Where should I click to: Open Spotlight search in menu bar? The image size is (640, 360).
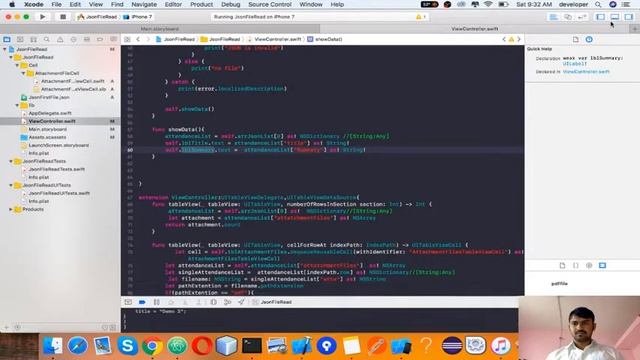[598, 4]
